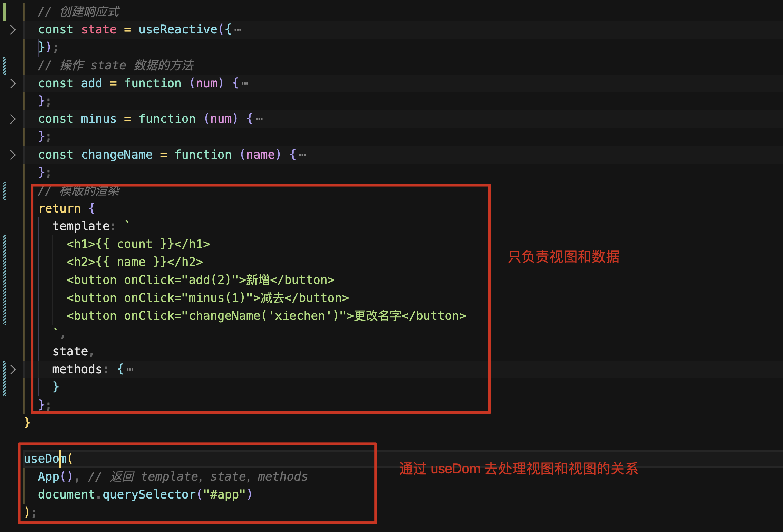Click the template property key

[x=81, y=226]
